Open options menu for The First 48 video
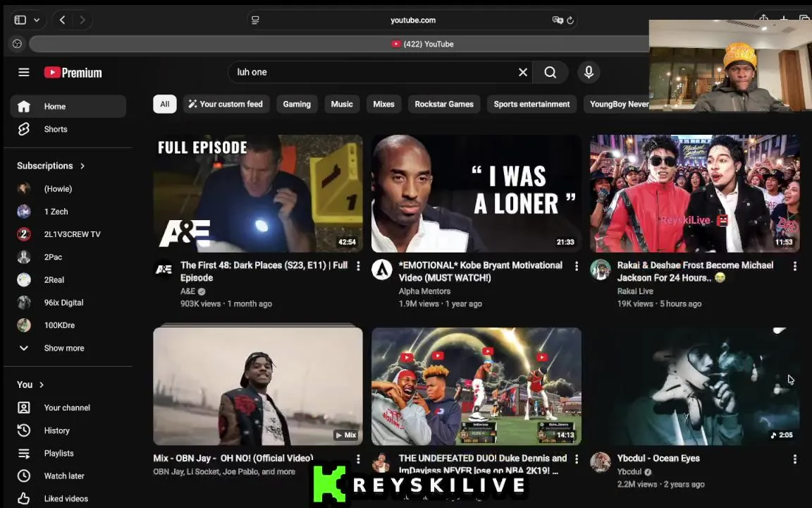The image size is (812, 508). [x=358, y=266]
